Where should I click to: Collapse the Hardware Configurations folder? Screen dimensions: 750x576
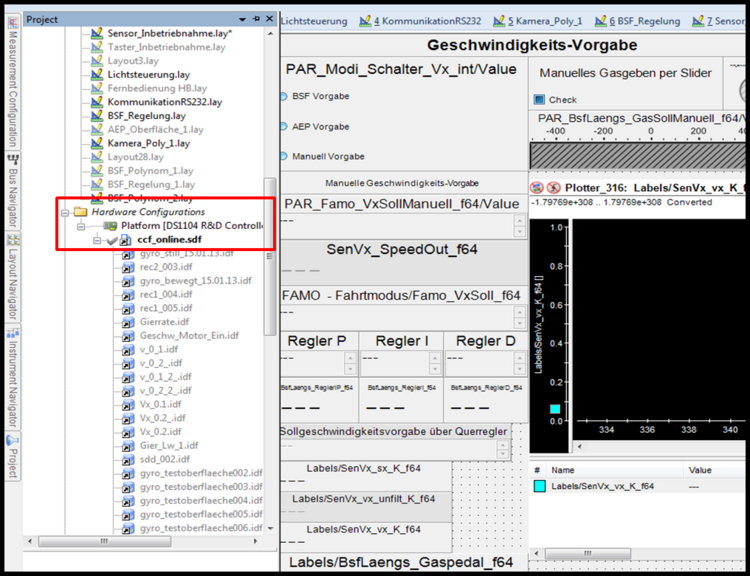[x=65, y=212]
